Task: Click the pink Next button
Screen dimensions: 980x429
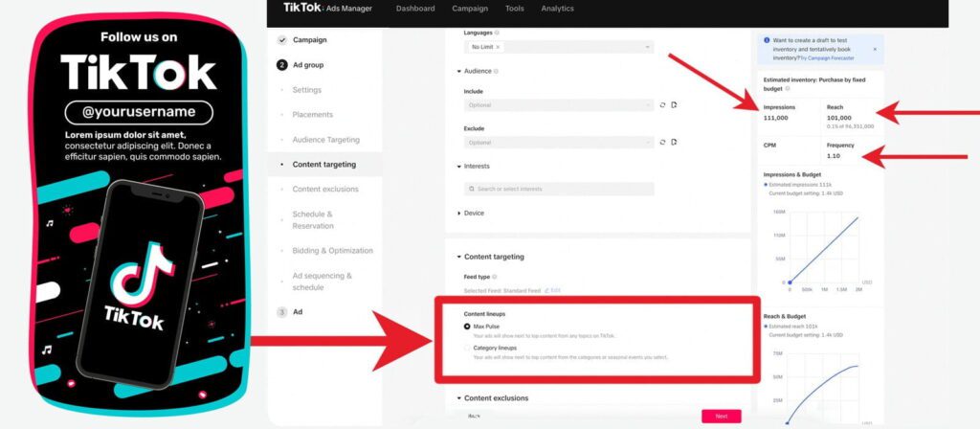Action: [721, 416]
